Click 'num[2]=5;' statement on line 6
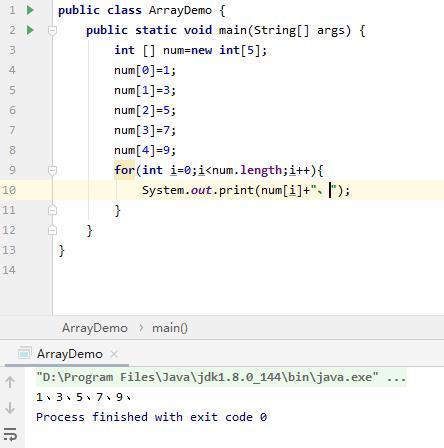This screenshot has height=448, width=444. (145, 110)
